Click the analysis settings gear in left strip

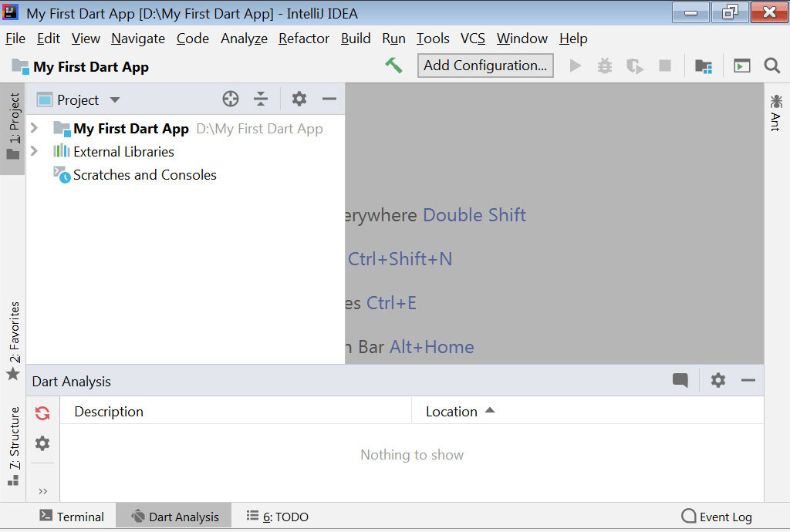[42, 443]
